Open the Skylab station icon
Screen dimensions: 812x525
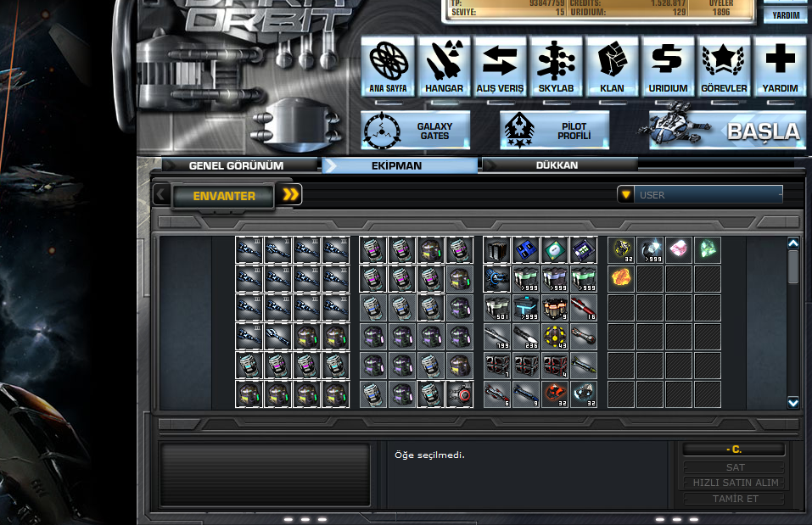[x=556, y=66]
